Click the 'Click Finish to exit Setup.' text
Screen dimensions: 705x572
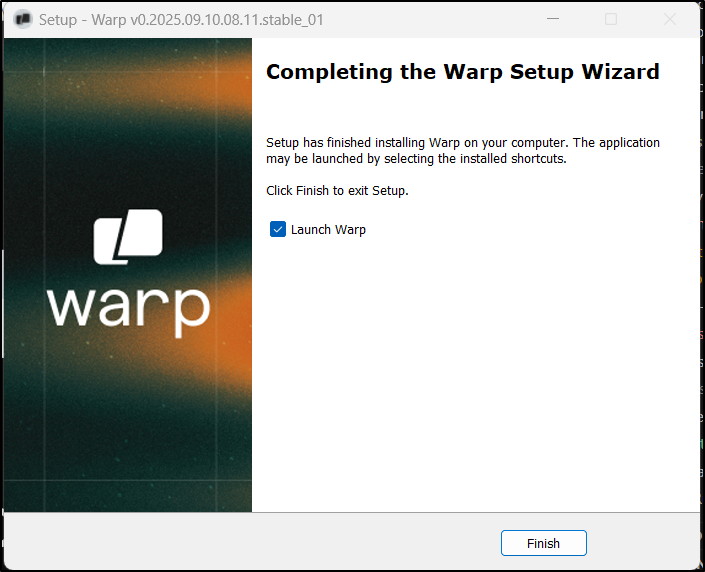[337, 191]
